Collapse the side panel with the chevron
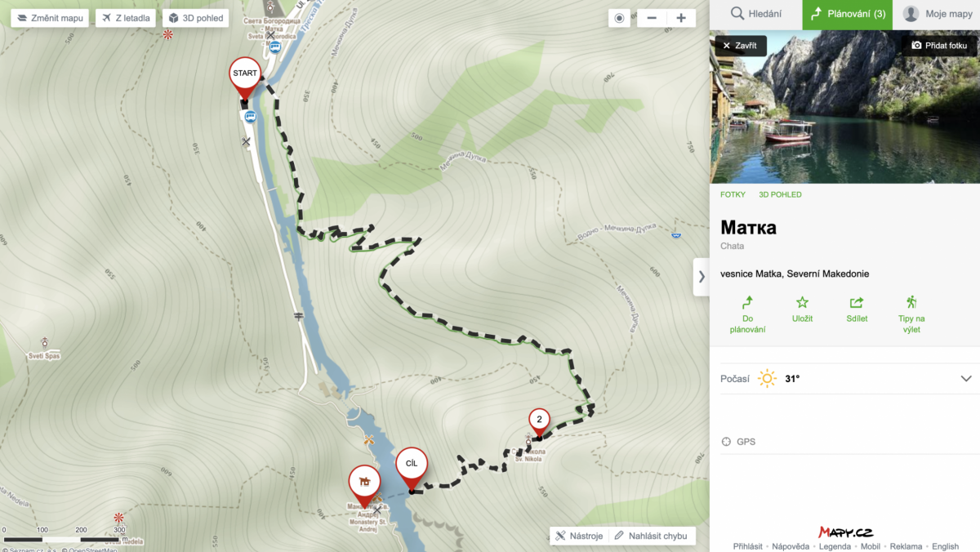 [x=702, y=277]
